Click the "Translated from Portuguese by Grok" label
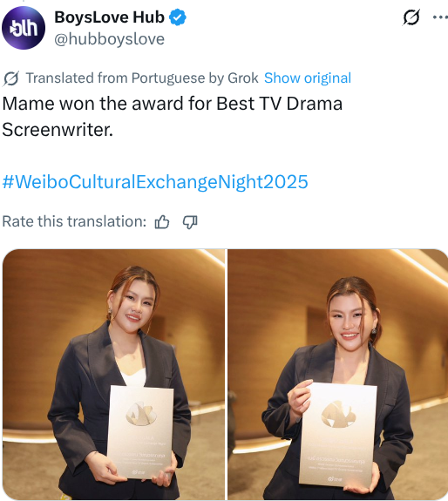The height and width of the screenshot is (501, 448). (142, 78)
